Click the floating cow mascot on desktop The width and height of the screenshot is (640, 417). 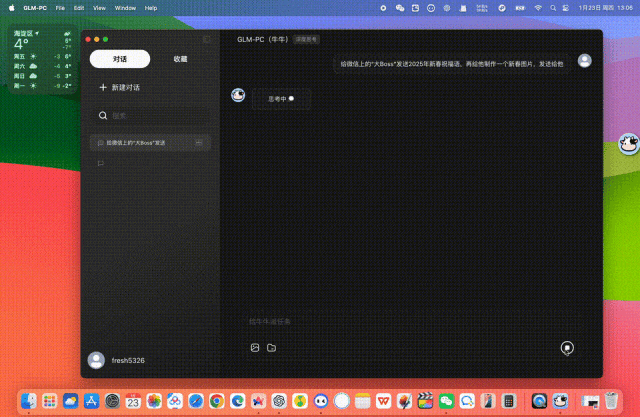[x=627, y=144]
